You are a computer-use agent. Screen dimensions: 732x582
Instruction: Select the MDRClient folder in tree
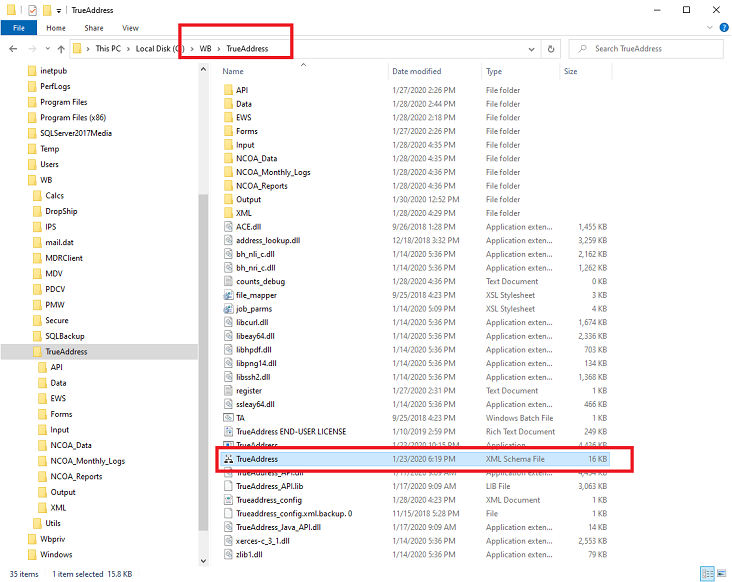tap(63, 258)
